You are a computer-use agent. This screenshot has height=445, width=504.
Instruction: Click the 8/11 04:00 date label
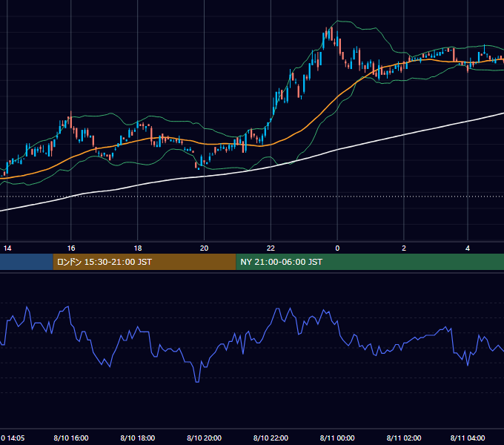468,438
